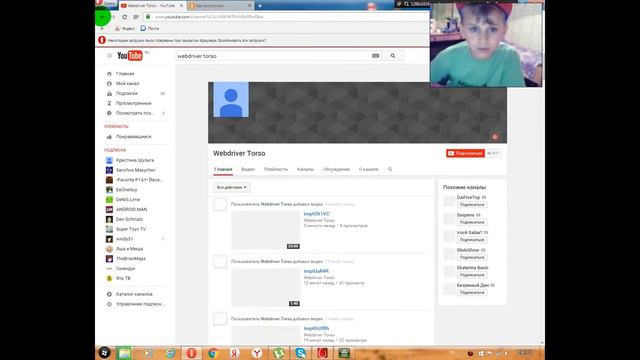The image size is (640, 360).
Task: Click the red Подписаться subscribe button
Action: [x=465, y=153]
